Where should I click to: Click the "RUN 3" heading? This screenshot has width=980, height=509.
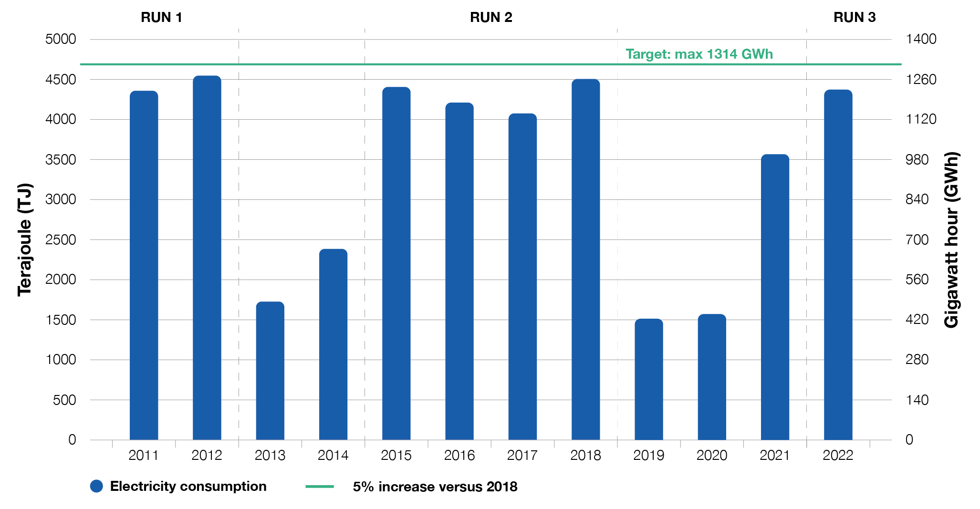[x=855, y=17]
